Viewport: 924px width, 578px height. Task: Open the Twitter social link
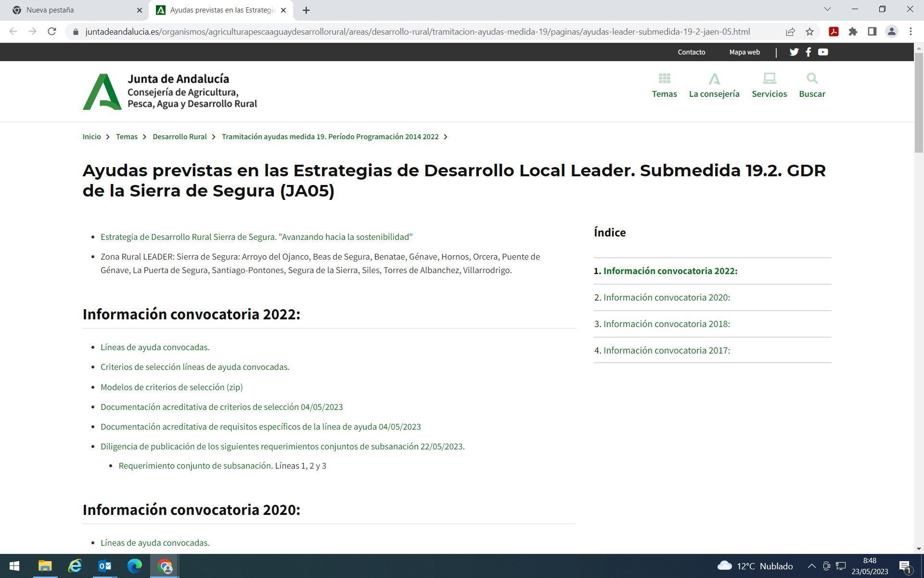tap(794, 52)
